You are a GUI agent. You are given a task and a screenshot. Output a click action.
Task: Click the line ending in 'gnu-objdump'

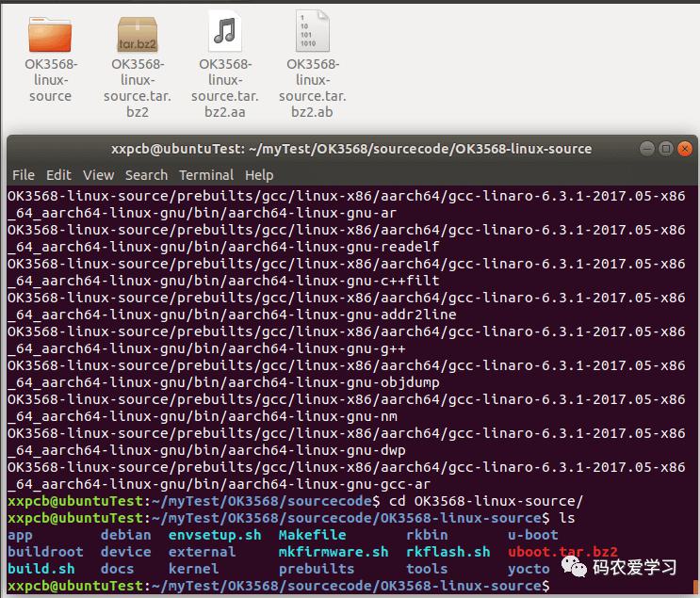click(x=223, y=382)
